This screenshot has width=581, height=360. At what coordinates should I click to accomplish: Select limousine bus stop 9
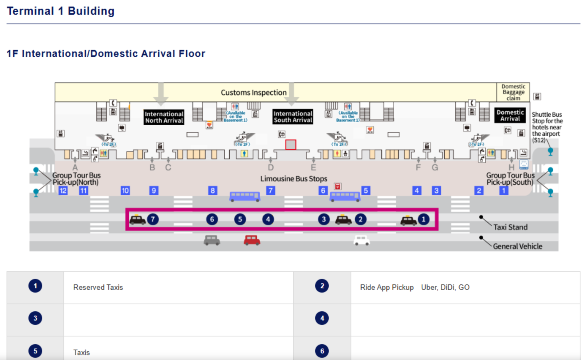pyautogui.click(x=154, y=191)
